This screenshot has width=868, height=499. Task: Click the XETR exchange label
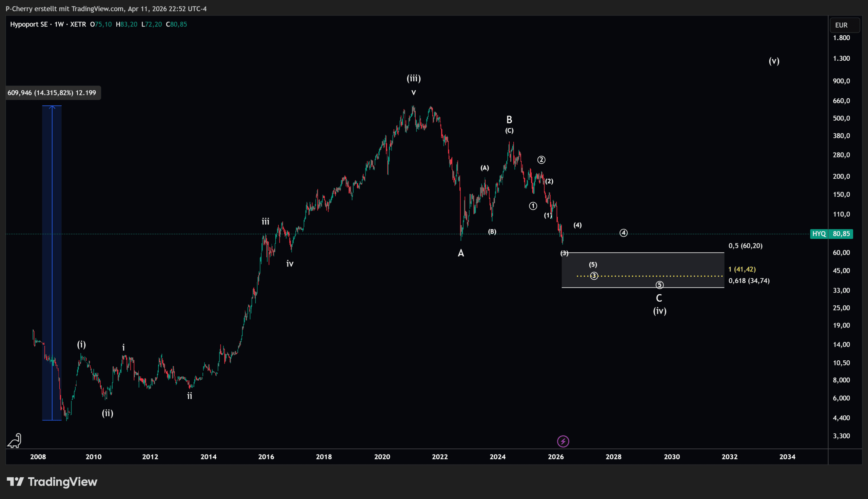click(78, 24)
